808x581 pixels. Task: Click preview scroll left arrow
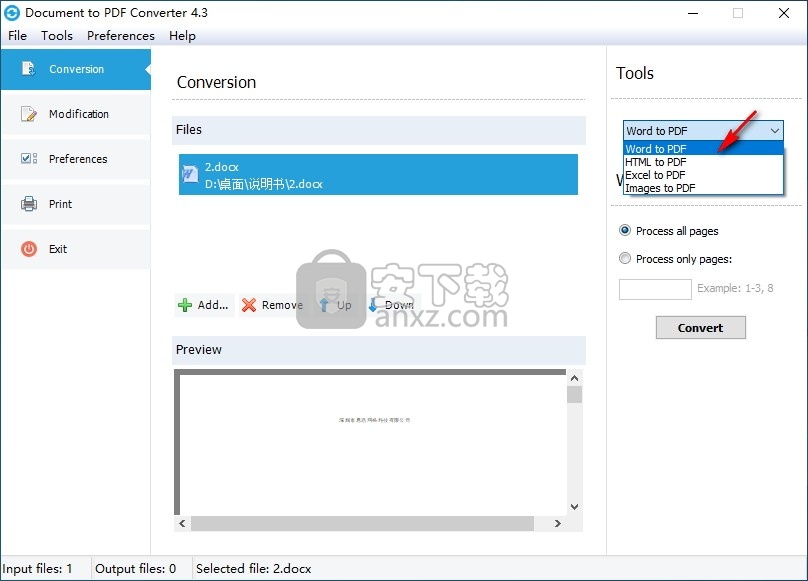tap(182, 523)
